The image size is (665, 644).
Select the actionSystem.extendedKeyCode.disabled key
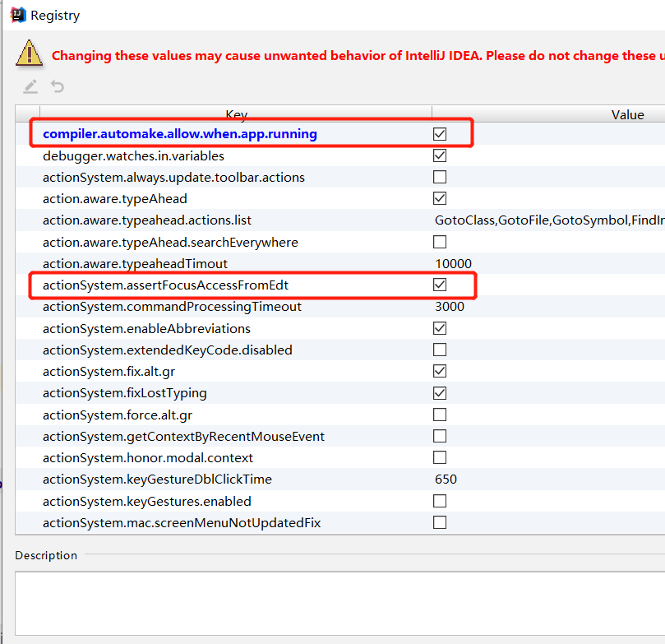click(167, 350)
